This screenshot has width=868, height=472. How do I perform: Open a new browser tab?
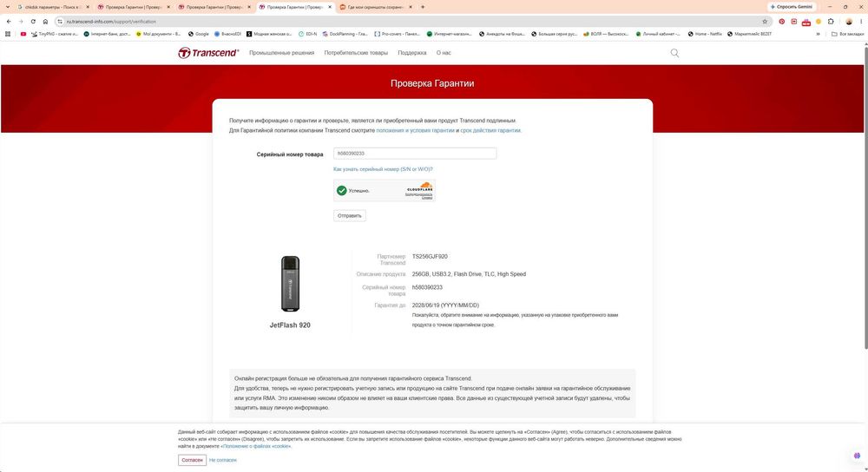click(x=423, y=7)
